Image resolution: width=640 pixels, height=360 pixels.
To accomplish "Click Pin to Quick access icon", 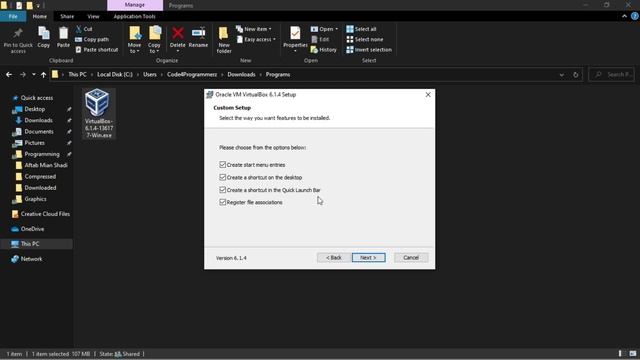I will [x=18, y=40].
